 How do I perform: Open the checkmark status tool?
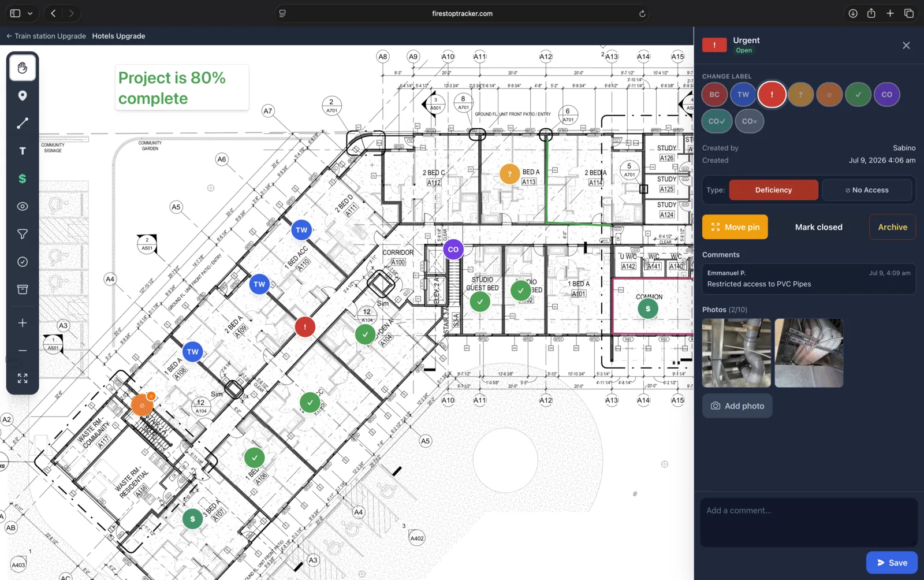click(23, 262)
